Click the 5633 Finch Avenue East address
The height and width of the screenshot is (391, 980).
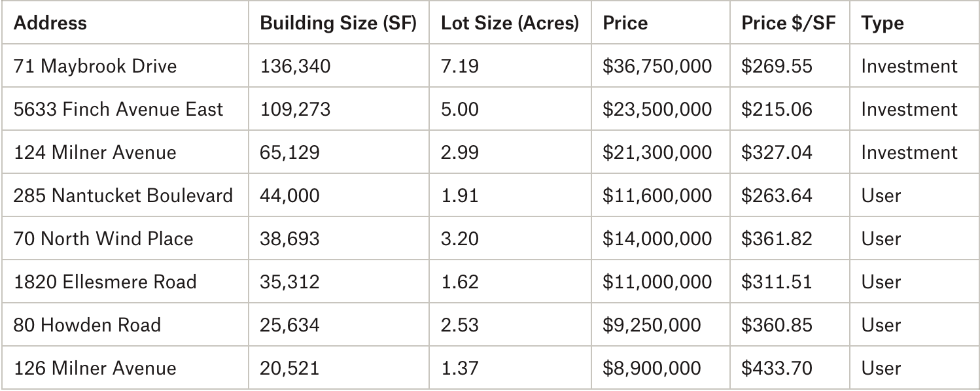tap(118, 109)
